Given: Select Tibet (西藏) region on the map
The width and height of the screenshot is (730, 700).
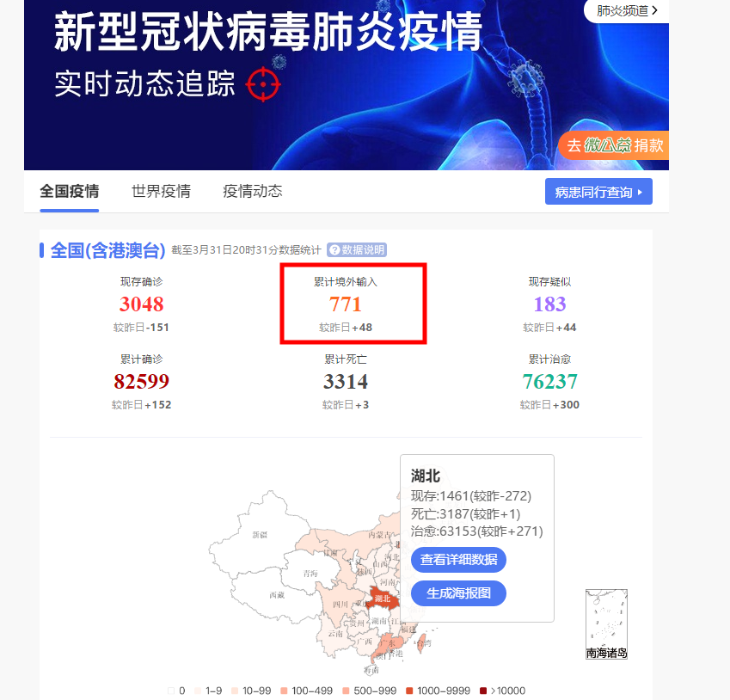Looking at the screenshot, I should click(x=277, y=595).
